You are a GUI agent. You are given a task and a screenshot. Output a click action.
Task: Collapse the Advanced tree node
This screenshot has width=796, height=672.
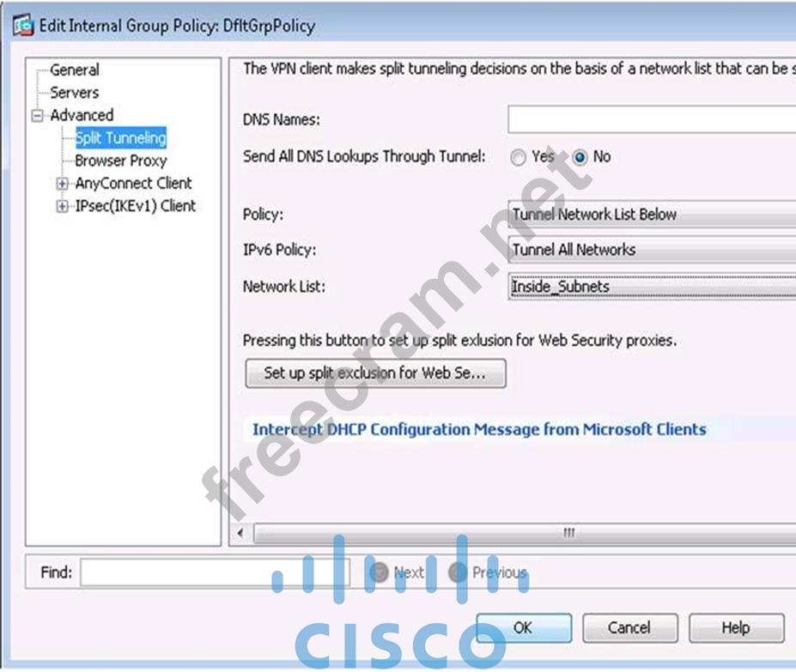coord(38,116)
